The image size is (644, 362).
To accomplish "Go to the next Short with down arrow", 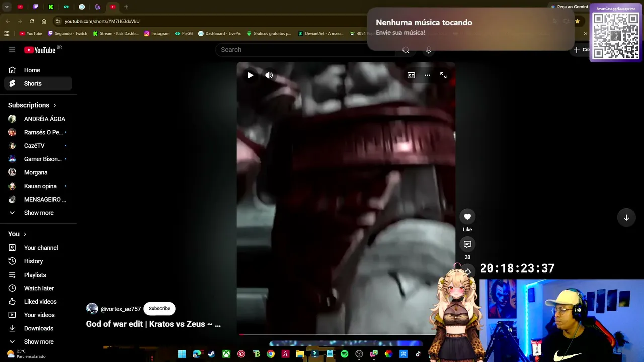I will (626, 218).
